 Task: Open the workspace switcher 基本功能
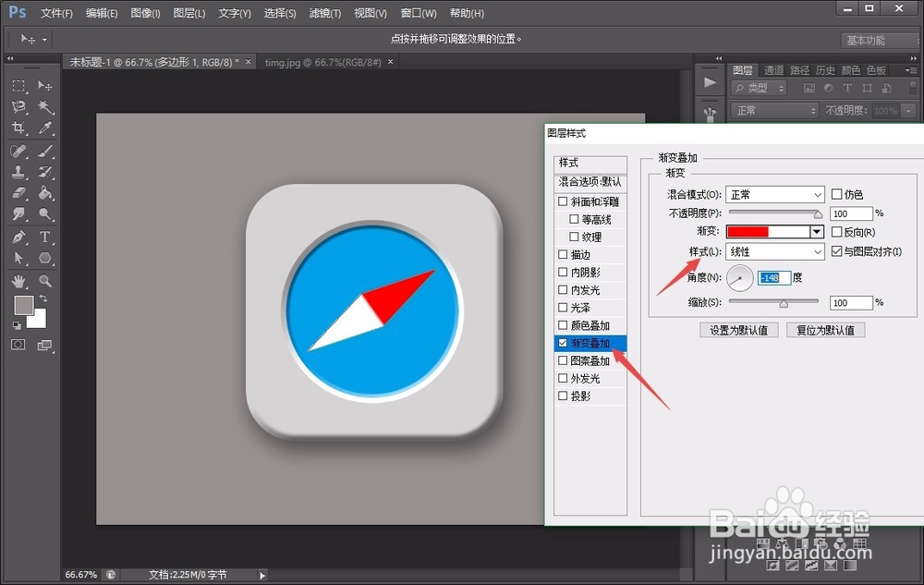tap(879, 40)
